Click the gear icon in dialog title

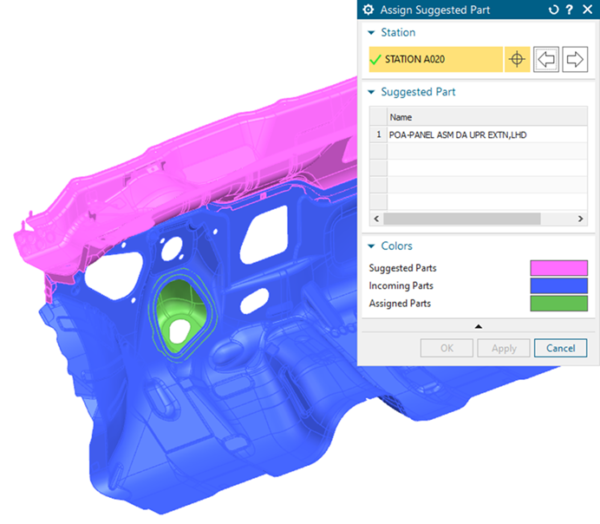(x=369, y=9)
